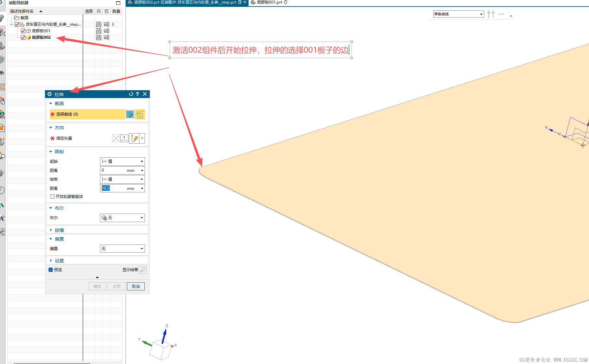
Task: Click the ab icon in 底部板001 row
Action: tap(106, 31)
